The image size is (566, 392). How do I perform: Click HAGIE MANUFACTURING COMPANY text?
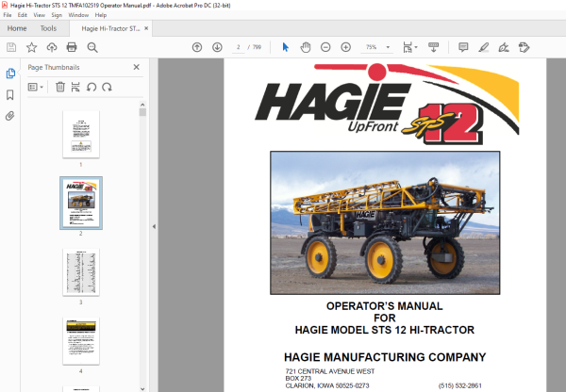385,357
